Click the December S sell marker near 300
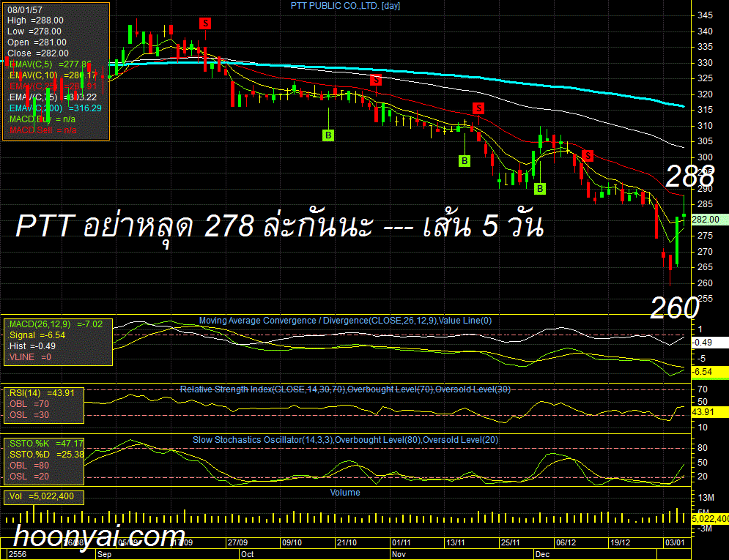Screen dimensions: 729x560 588,155
